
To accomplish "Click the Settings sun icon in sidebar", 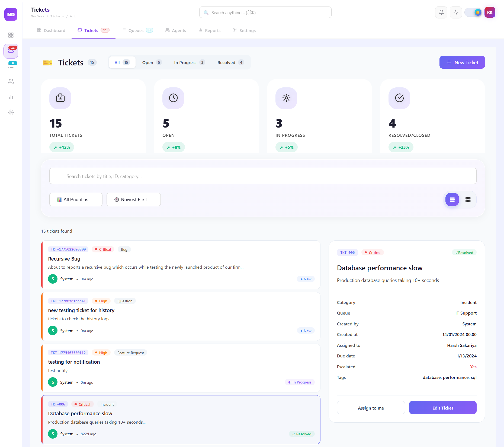I will (x=11, y=112).
